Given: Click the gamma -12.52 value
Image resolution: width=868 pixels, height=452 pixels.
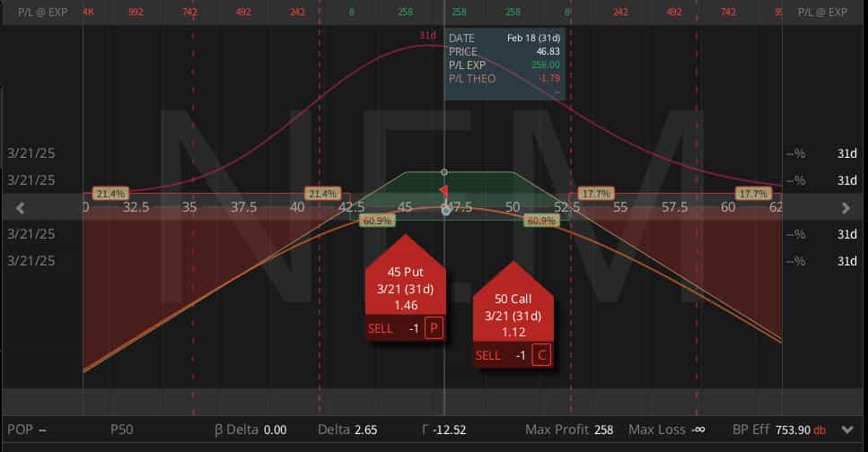Looking at the screenshot, I should (x=450, y=430).
